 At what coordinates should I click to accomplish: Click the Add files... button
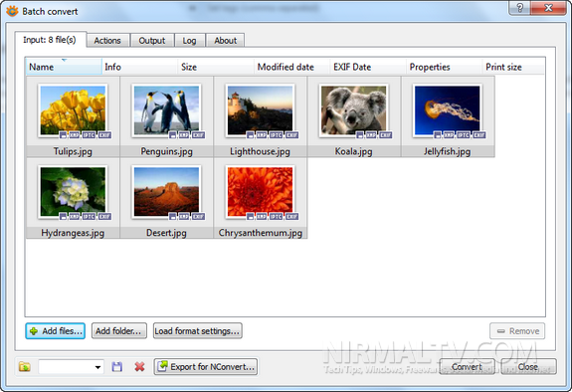point(56,331)
